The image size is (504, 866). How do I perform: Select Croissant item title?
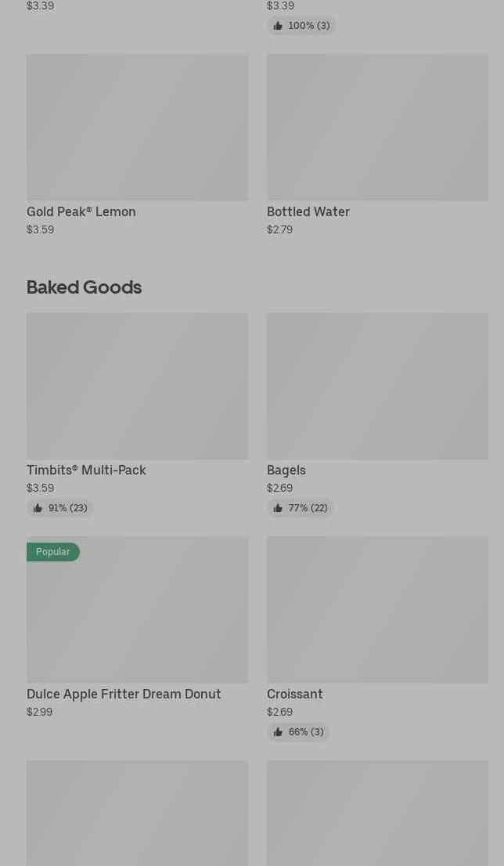click(x=295, y=694)
